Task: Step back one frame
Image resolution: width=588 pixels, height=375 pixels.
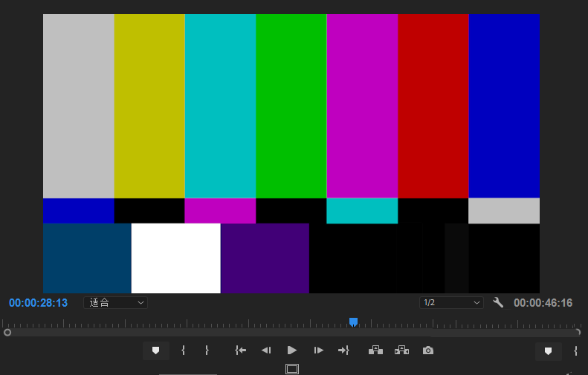Action: click(x=266, y=350)
